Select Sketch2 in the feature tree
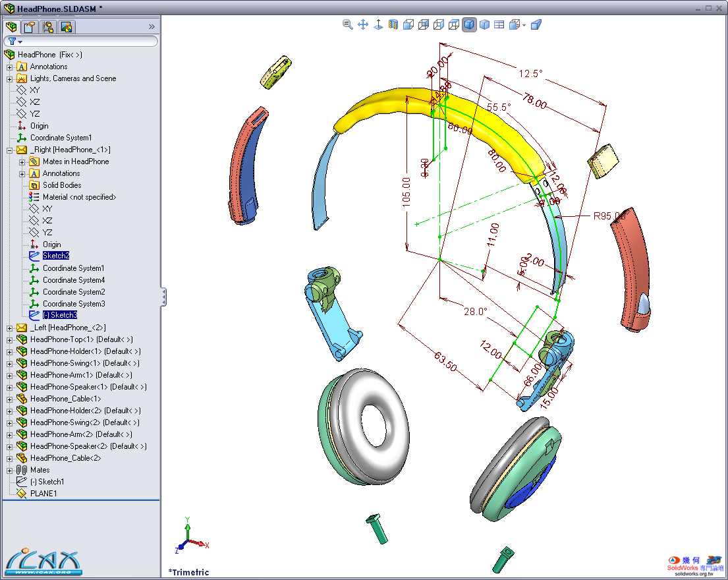Viewport: 728px width, 580px height. pos(55,256)
